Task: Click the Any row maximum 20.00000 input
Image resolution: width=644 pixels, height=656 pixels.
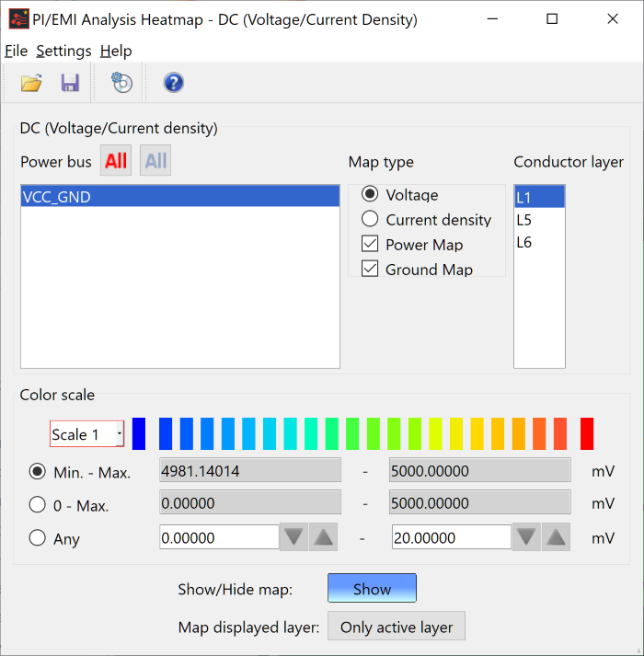Action: coord(452,537)
